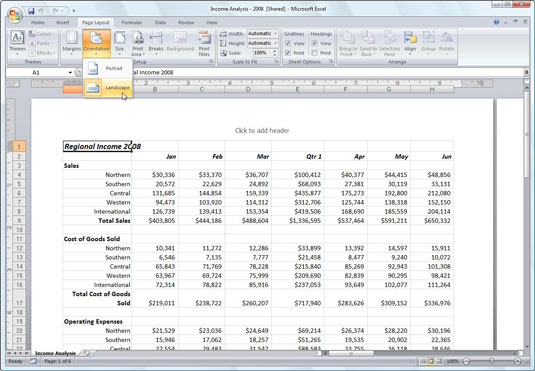Select column E header
This screenshot has height=371, width=535.
[298, 89]
